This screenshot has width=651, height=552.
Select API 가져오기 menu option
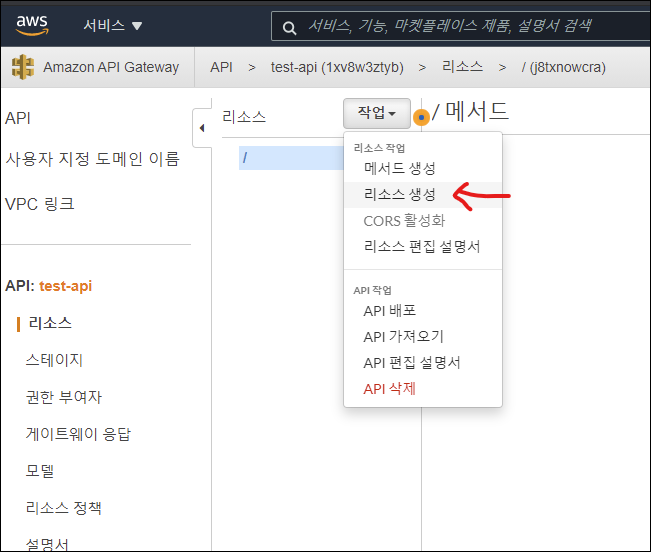403,337
